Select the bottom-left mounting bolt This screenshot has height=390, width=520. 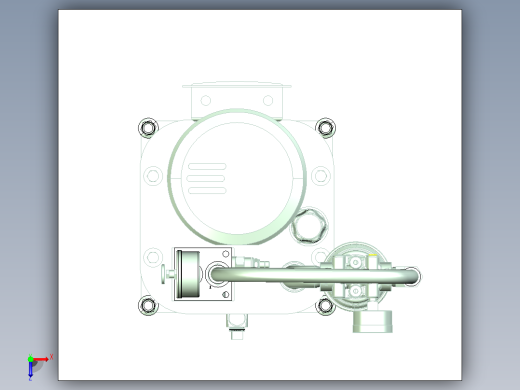click(x=148, y=305)
